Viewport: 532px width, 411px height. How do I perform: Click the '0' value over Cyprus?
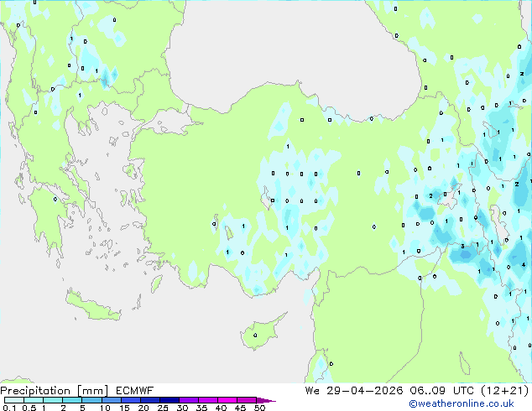pos(255,336)
